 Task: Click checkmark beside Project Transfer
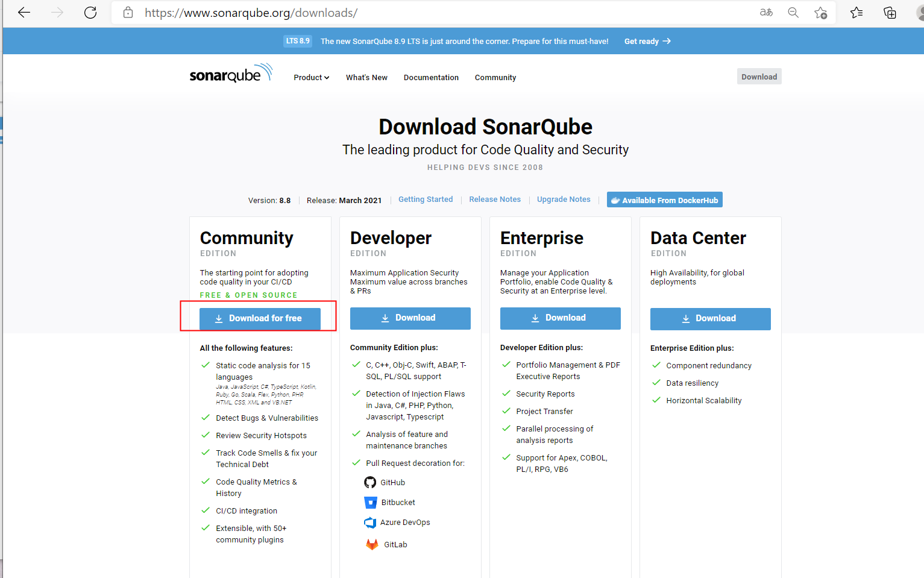pyautogui.click(x=506, y=410)
